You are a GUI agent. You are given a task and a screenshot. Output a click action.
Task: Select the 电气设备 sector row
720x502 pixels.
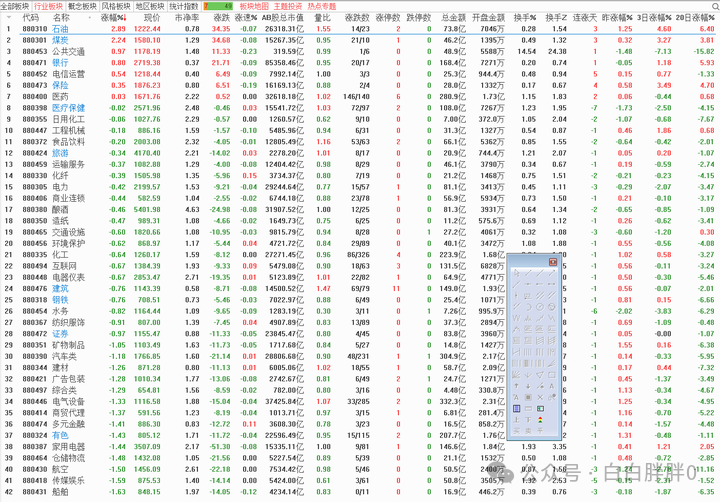tap(360, 401)
